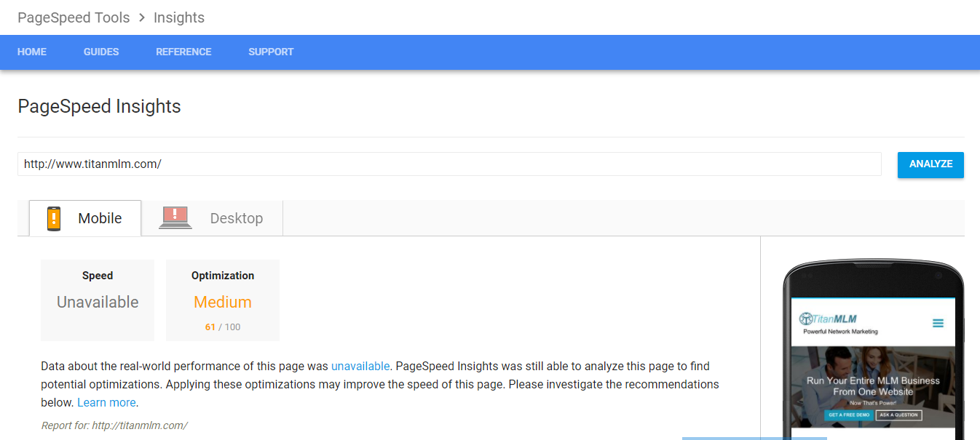Screen dimensions: 980x440
Task: Click the desktop laptop warning icon
Action: (x=175, y=217)
